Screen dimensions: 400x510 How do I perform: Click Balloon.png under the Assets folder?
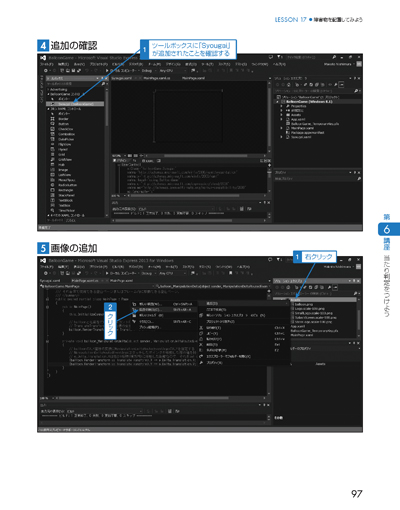point(303,305)
